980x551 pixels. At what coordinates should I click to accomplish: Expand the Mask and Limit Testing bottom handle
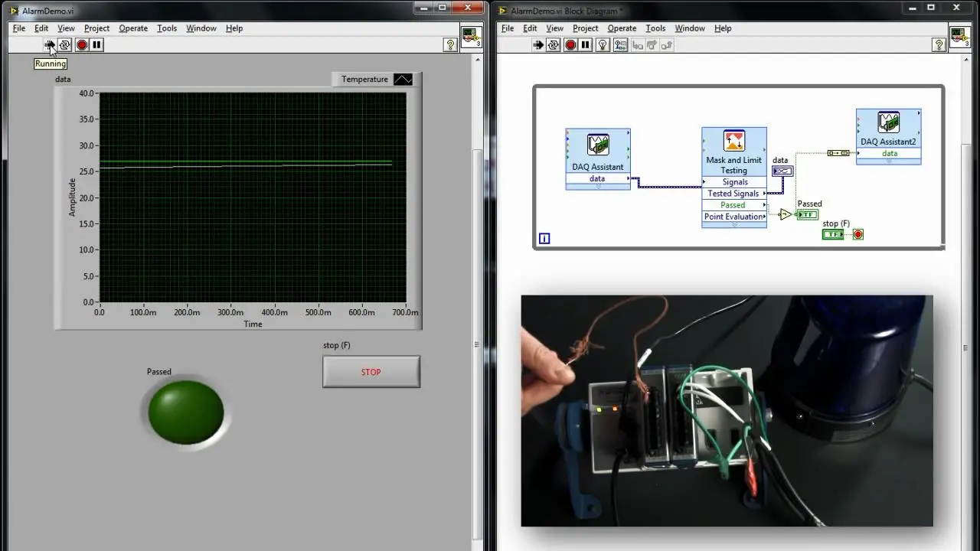click(x=733, y=225)
